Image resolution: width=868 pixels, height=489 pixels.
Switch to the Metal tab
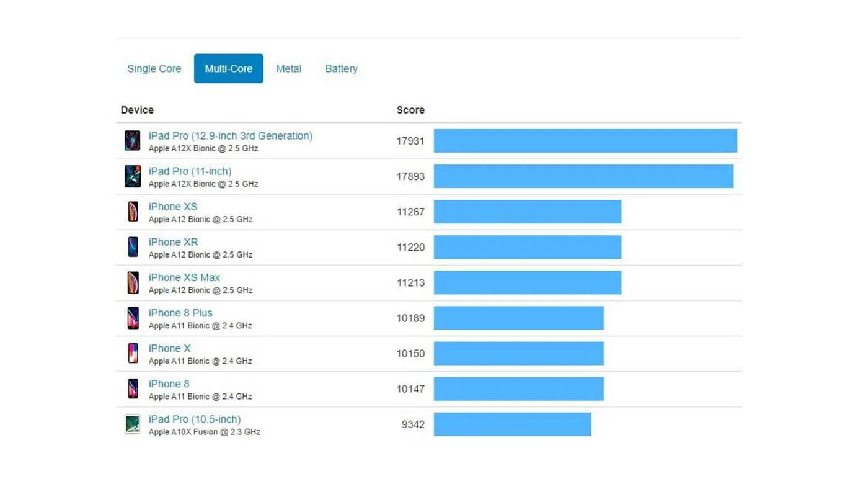pos(289,69)
